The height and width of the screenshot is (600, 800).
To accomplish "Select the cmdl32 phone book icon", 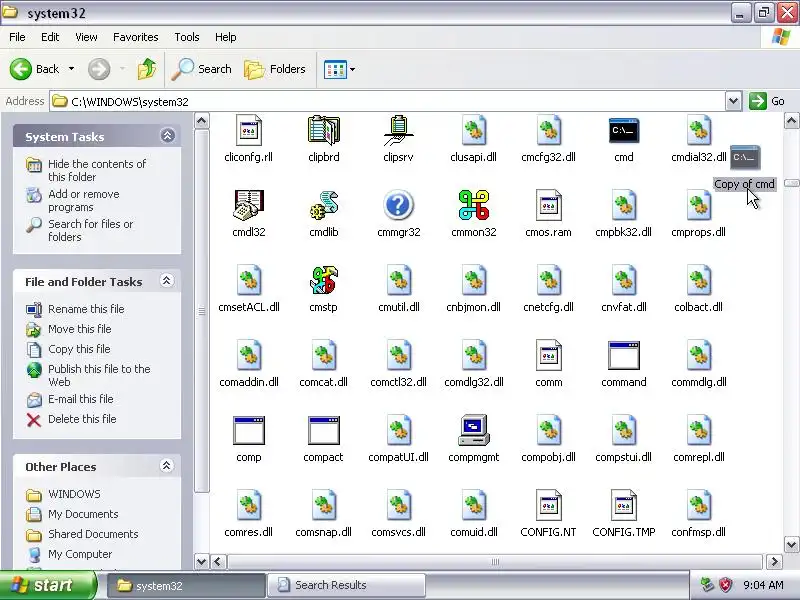I will coord(248,205).
